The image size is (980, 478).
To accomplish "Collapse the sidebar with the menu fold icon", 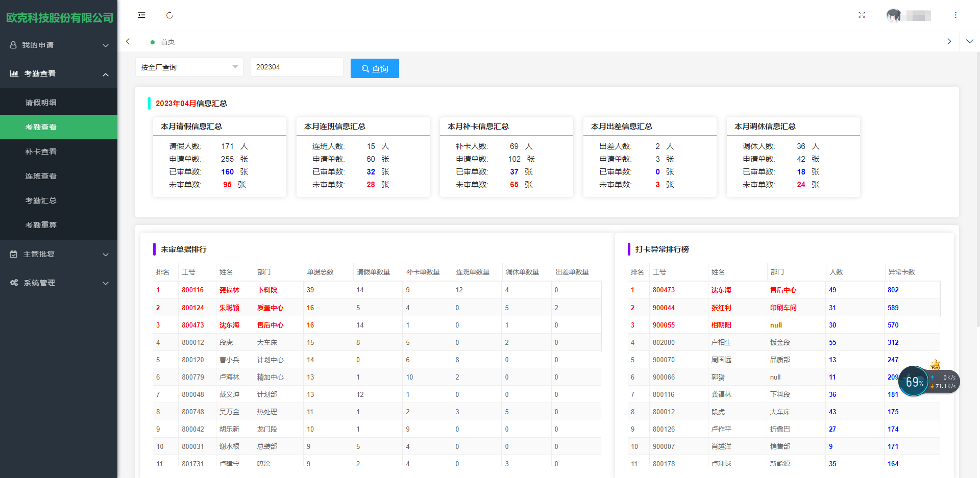I will point(141,15).
